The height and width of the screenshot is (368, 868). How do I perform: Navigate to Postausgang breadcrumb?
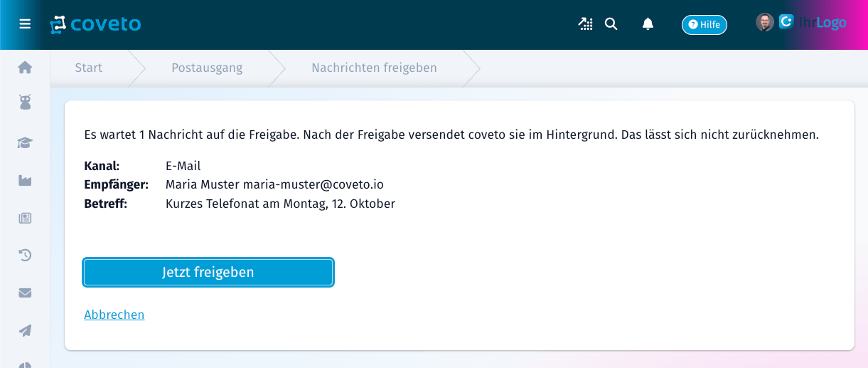[x=207, y=68]
